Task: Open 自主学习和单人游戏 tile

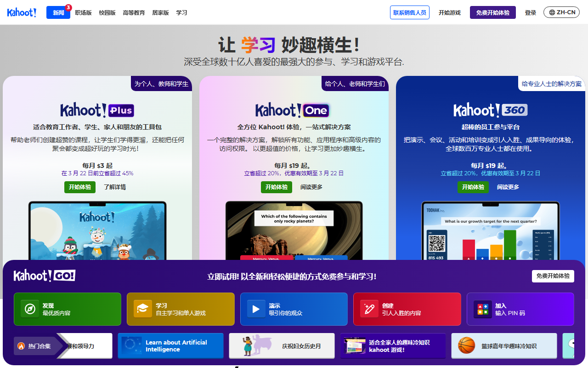Action: tap(181, 309)
